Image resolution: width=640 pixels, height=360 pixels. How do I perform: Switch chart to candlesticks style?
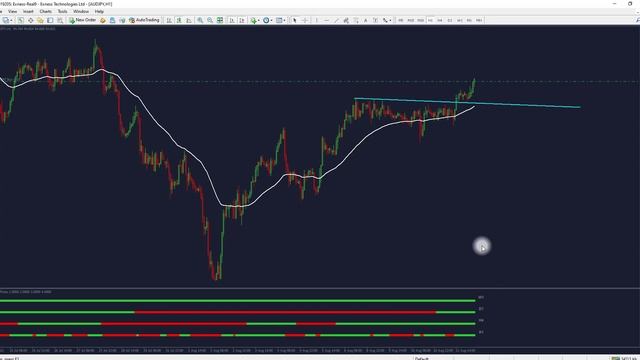pyautogui.click(x=179, y=20)
